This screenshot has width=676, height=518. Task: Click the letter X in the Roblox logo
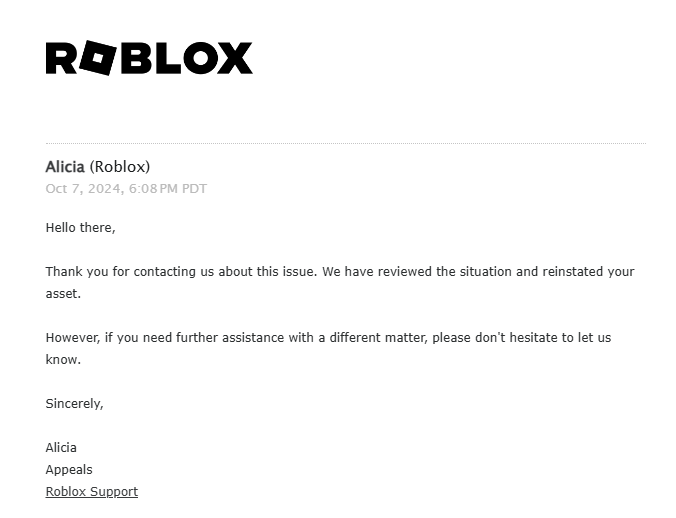coord(235,58)
